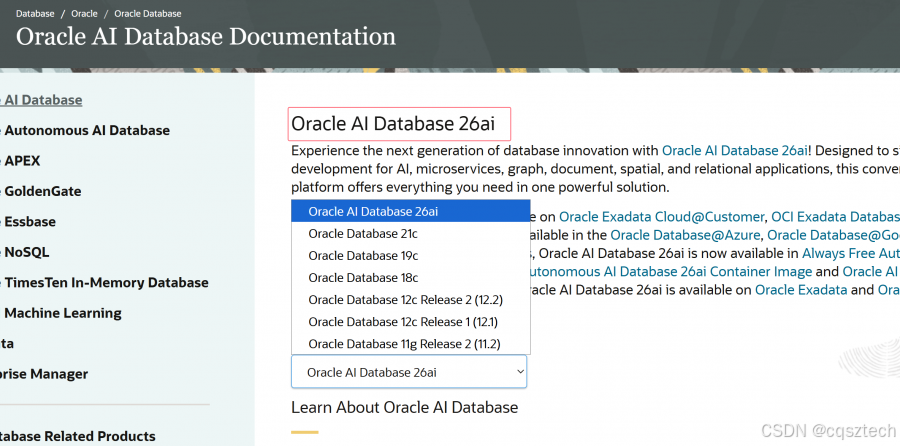This screenshot has height=446, width=900.
Task: Open the Oracle Exadata link in last paragraph line
Action: tap(801, 290)
